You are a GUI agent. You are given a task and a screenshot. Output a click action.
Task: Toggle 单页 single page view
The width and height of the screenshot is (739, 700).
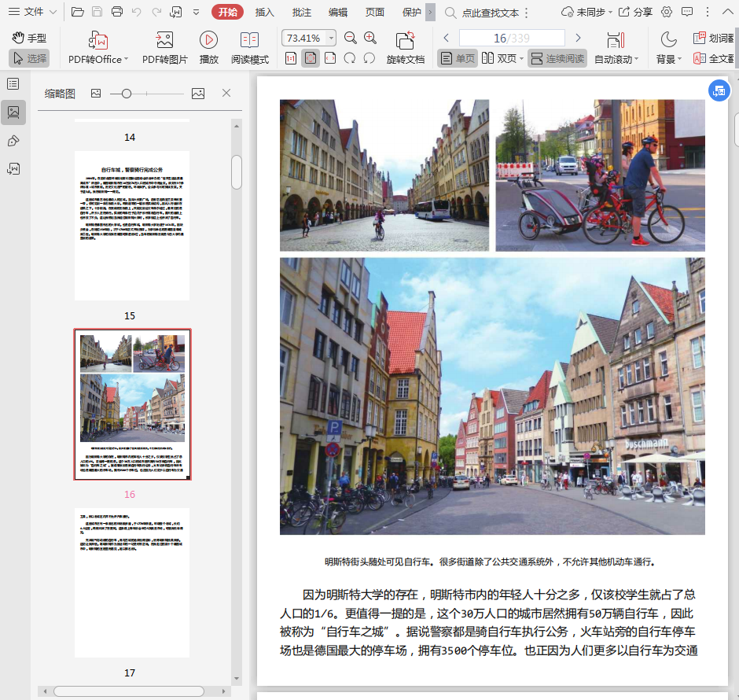pyautogui.click(x=458, y=58)
